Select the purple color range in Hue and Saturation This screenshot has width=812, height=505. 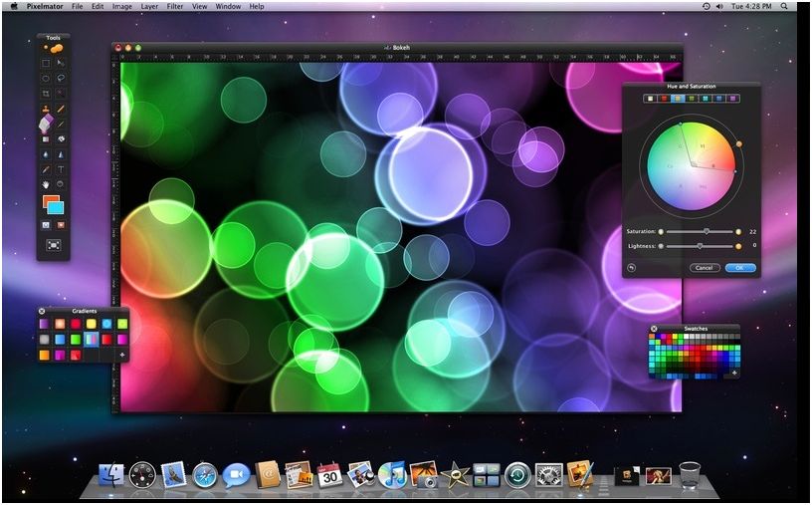coord(733,99)
